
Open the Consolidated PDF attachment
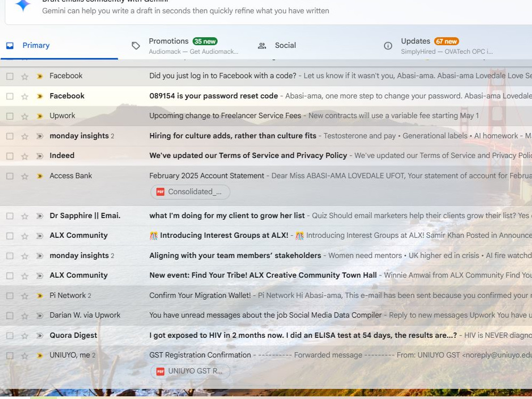[190, 192]
